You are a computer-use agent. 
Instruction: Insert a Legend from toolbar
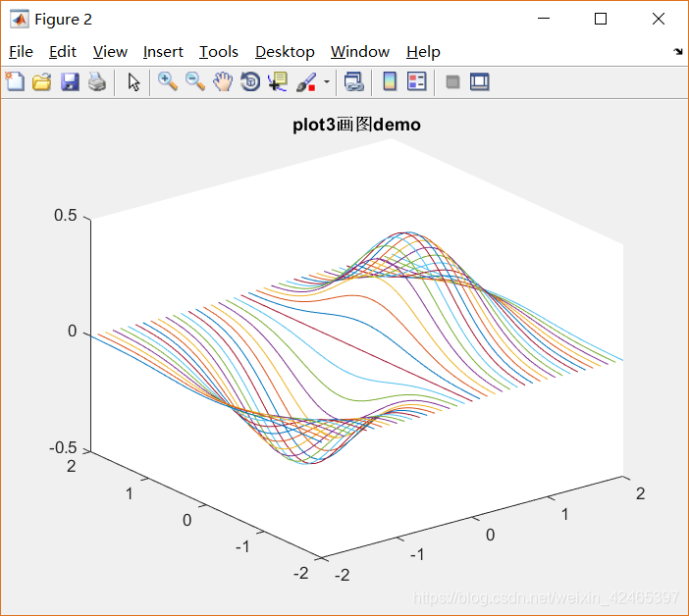(416, 81)
